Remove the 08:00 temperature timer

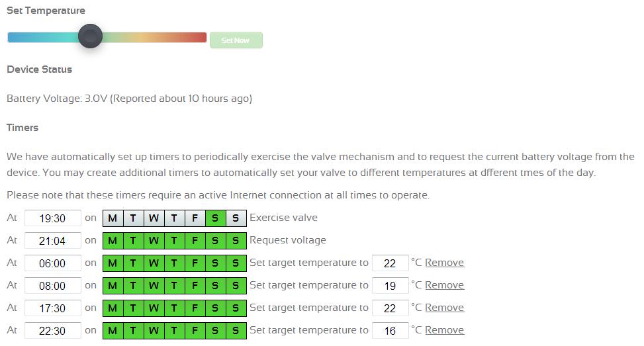444,285
